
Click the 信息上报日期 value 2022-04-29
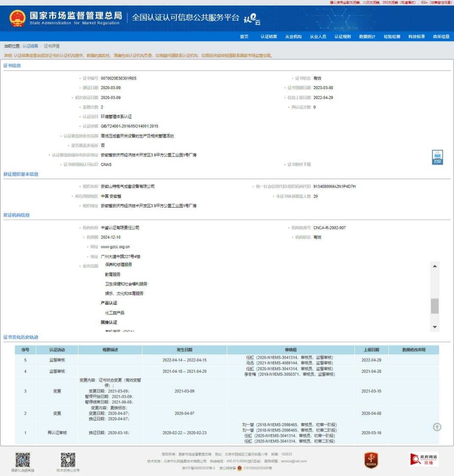click(323, 98)
